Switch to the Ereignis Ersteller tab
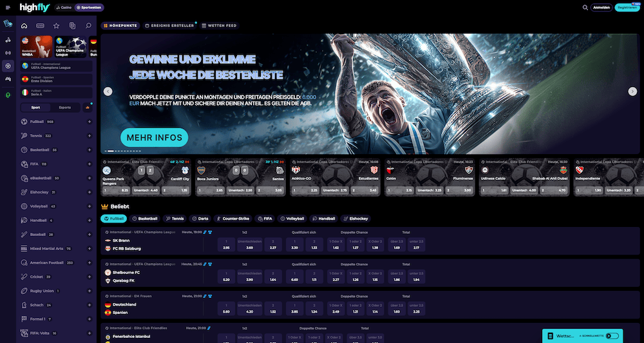644x343 pixels. (169, 26)
